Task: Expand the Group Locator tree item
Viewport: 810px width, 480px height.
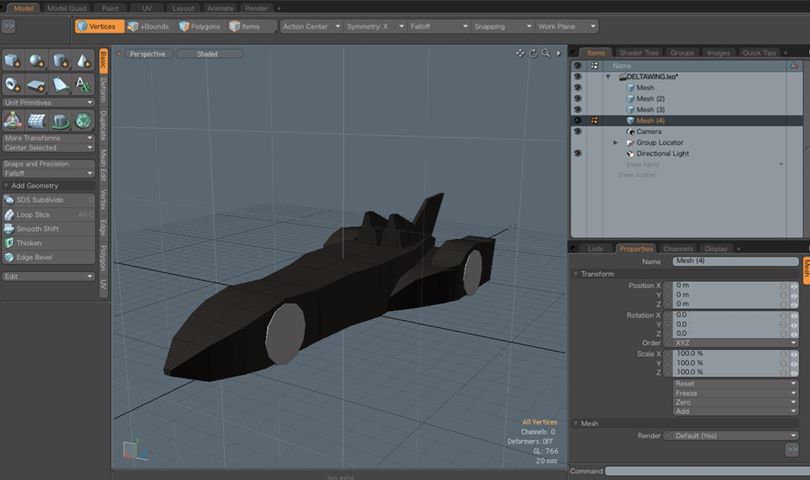Action: click(x=615, y=142)
